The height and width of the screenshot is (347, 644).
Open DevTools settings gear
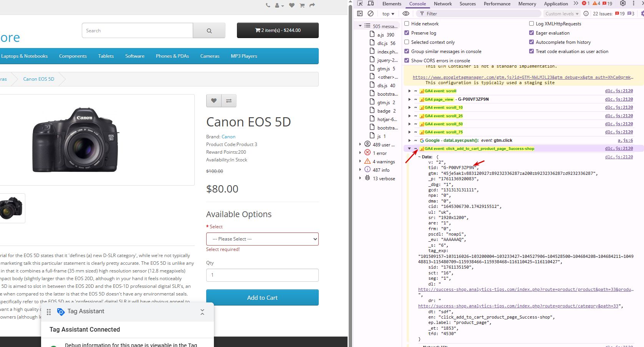pos(623,3)
